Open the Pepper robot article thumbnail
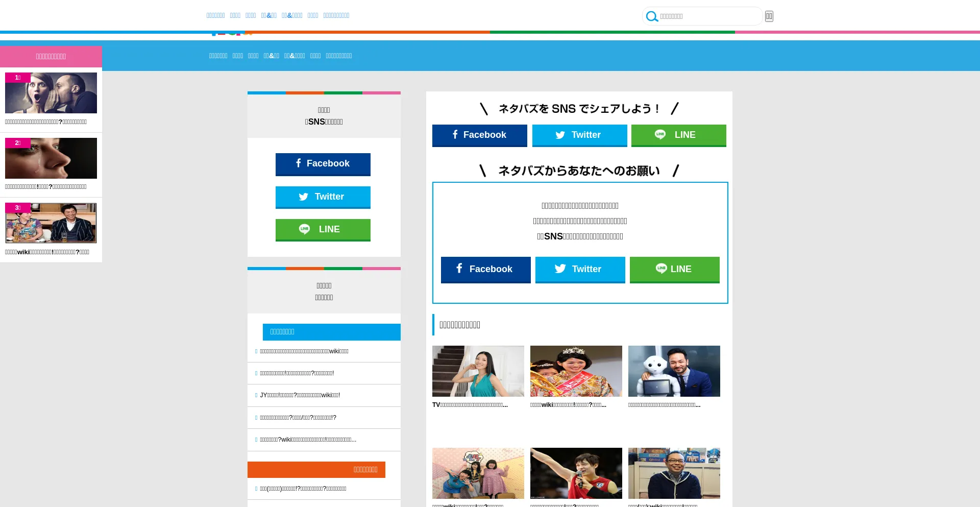This screenshot has height=507, width=980. point(674,371)
